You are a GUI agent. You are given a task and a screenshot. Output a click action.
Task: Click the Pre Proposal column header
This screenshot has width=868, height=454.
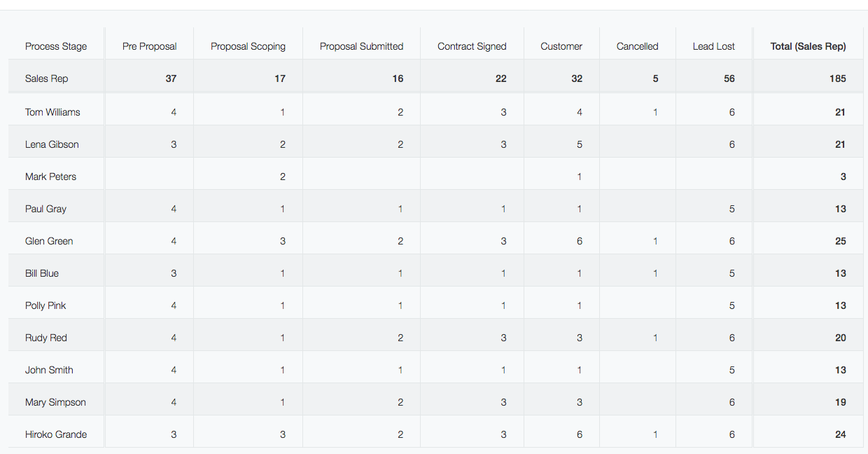[149, 46]
